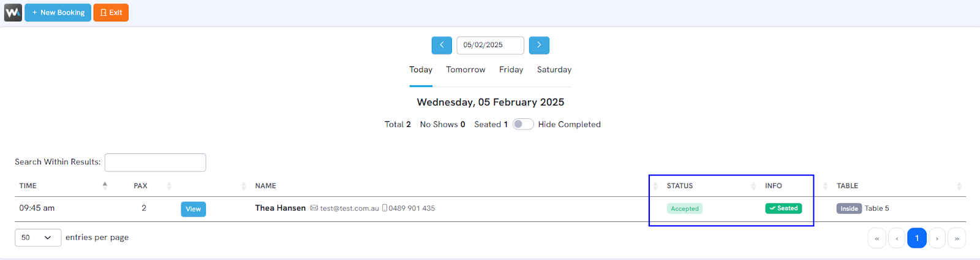The height and width of the screenshot is (260, 980).
Task: Sort by STATUS column header
Action: (x=680, y=186)
